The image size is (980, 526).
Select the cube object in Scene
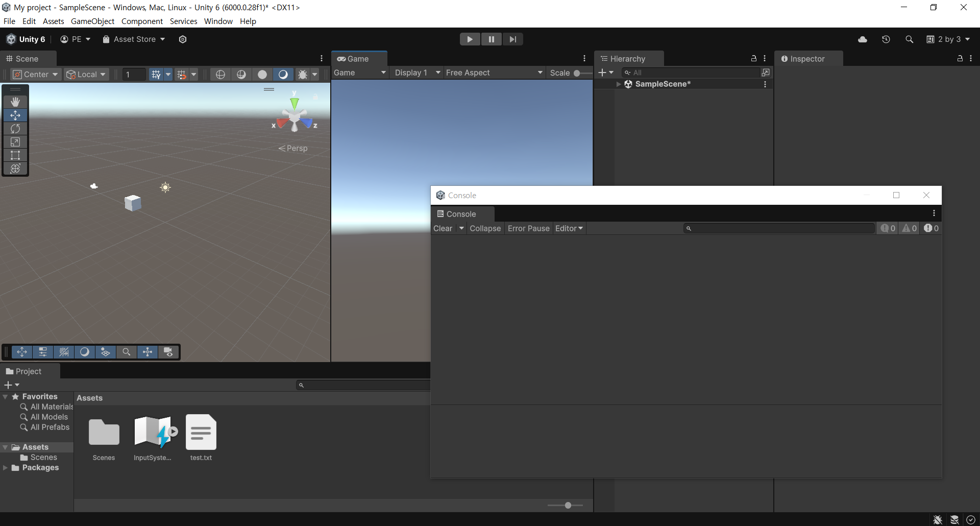(x=133, y=203)
